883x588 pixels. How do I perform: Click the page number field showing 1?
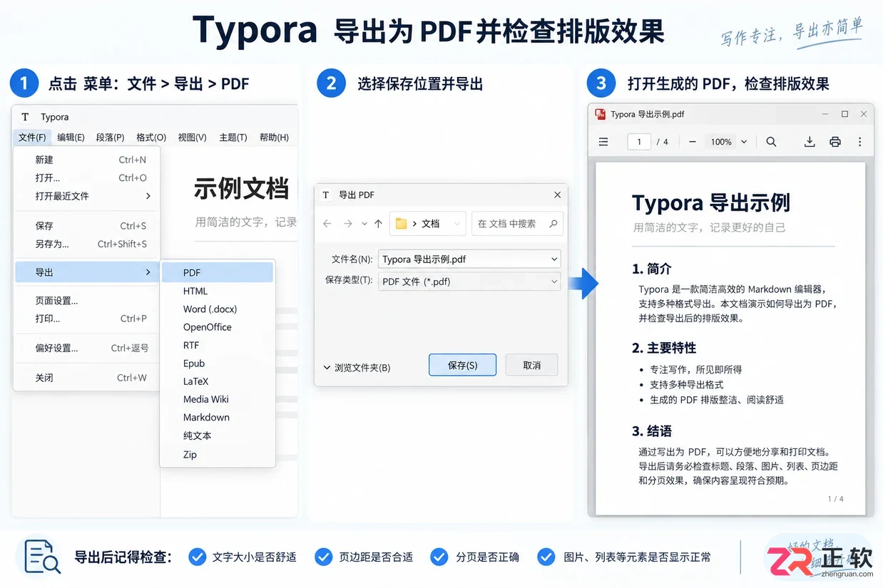click(639, 142)
